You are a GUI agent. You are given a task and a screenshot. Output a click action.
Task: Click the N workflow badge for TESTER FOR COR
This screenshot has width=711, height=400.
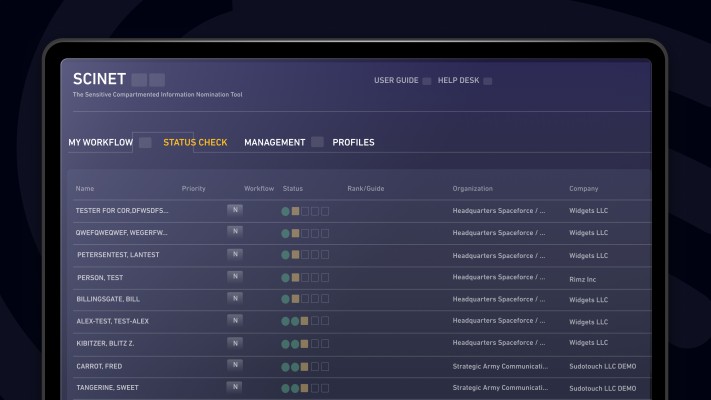click(235, 210)
